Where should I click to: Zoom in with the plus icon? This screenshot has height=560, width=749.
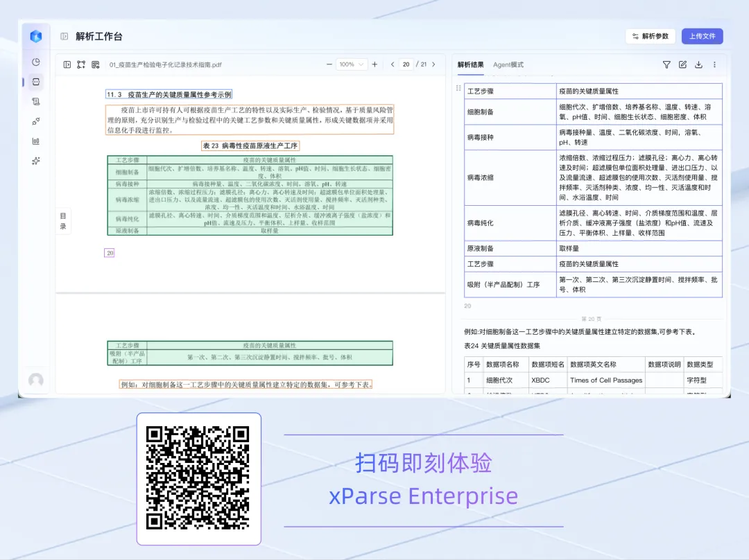(x=375, y=64)
